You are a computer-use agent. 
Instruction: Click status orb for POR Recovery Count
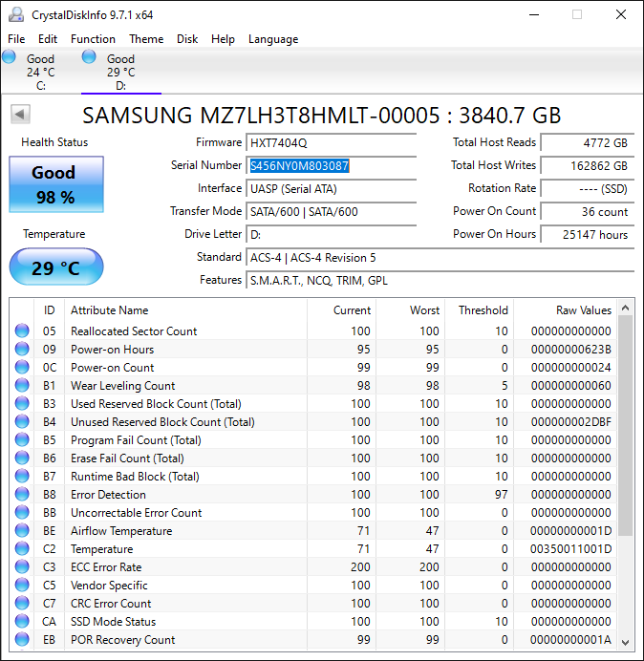pos(22,639)
